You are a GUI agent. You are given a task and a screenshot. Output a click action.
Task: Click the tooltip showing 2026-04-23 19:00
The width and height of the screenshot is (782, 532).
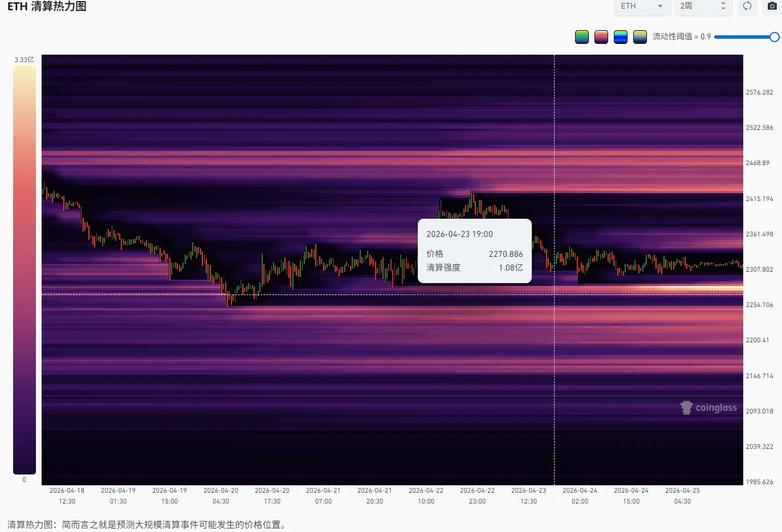[x=474, y=251]
